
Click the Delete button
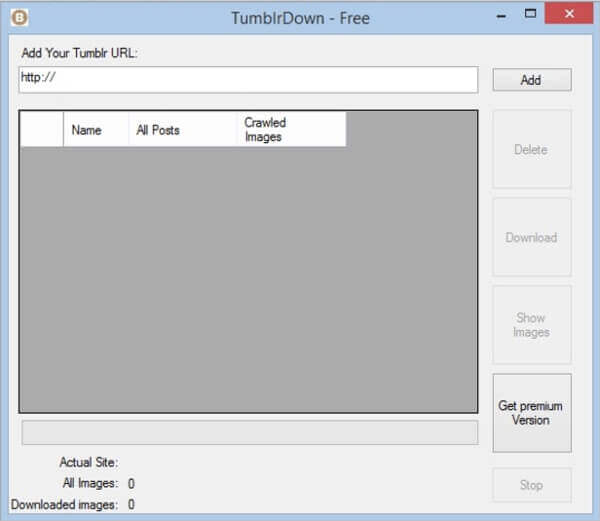point(532,149)
